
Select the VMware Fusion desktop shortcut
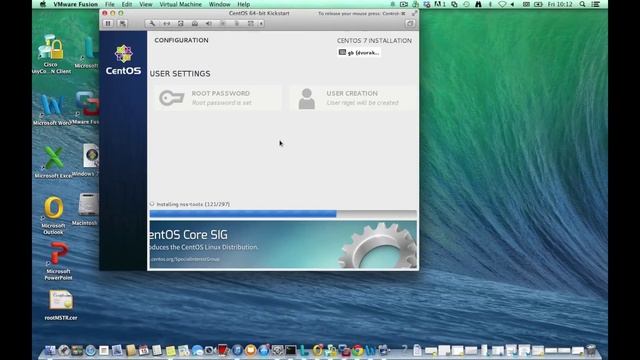click(x=87, y=108)
